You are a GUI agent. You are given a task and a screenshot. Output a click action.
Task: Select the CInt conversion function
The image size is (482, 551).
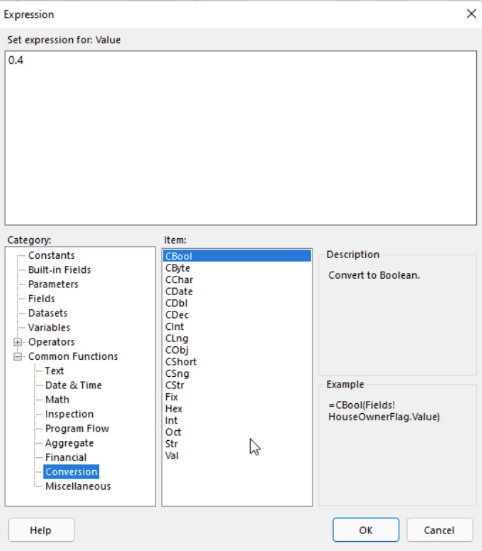click(175, 327)
